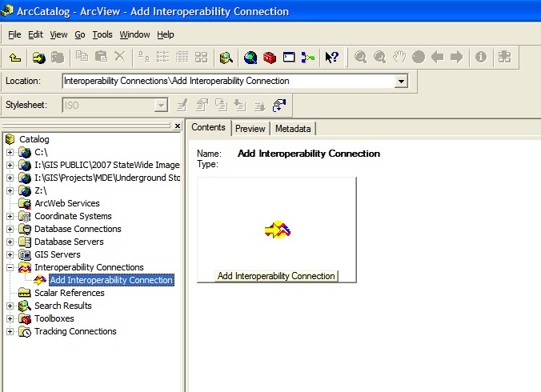Expand the Tracking Connections node
541x392 pixels.
click(x=10, y=331)
